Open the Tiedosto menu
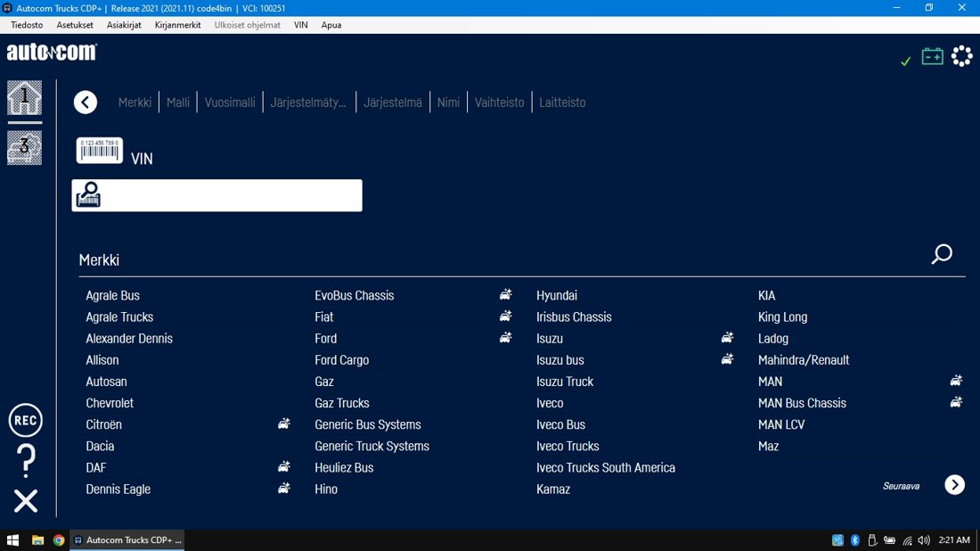The image size is (980, 551). pyautogui.click(x=27, y=25)
